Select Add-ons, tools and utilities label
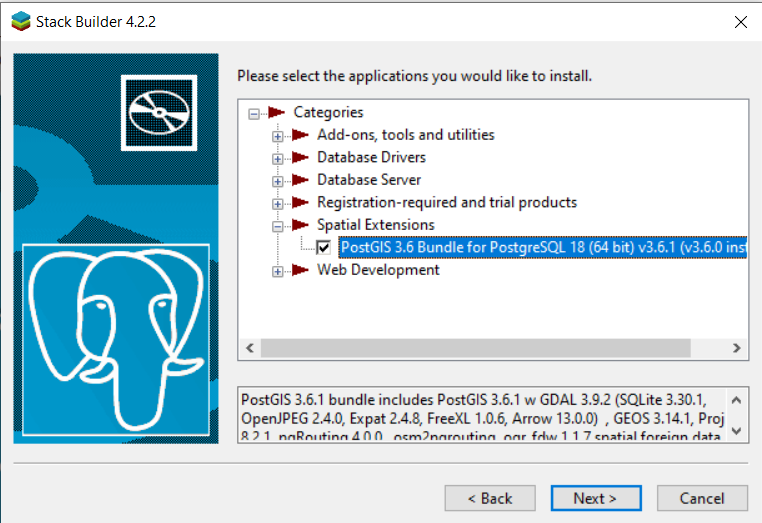The image size is (762, 523). [x=406, y=135]
